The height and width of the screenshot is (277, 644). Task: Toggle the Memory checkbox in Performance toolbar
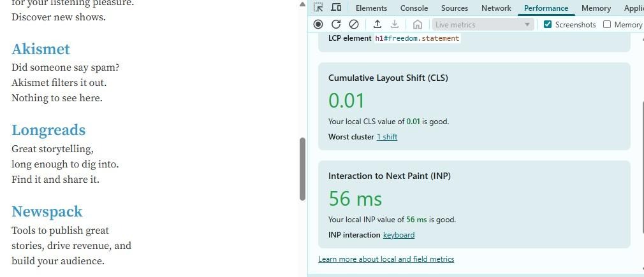pyautogui.click(x=607, y=24)
